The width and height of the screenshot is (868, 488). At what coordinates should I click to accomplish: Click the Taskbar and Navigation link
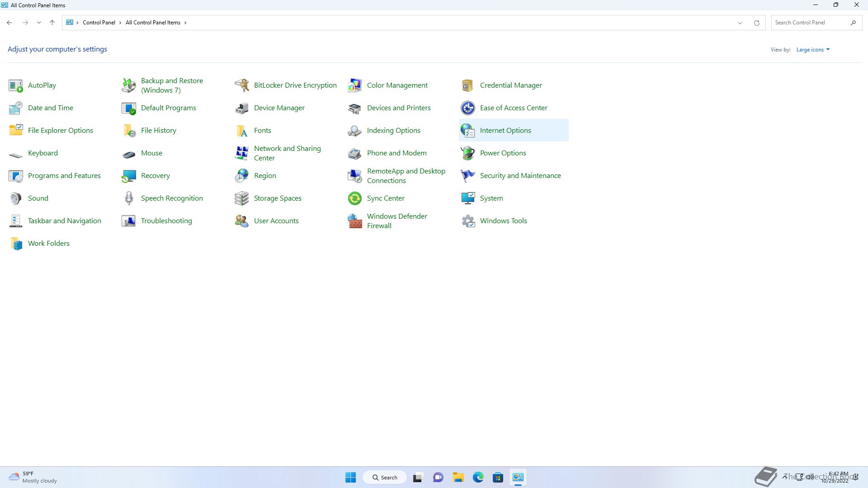pyautogui.click(x=65, y=221)
